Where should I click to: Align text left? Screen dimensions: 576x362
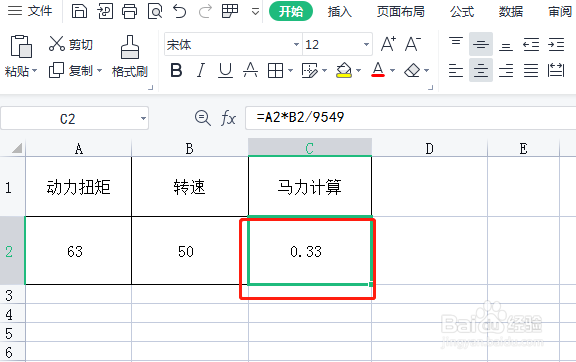[x=456, y=70]
